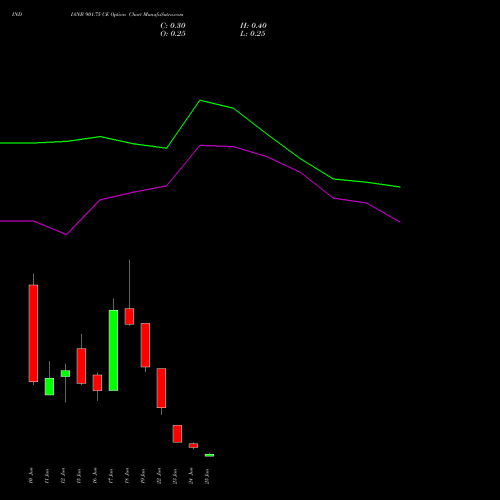
Task: Click the closing price value C: 0.30
Action: click(173, 26)
